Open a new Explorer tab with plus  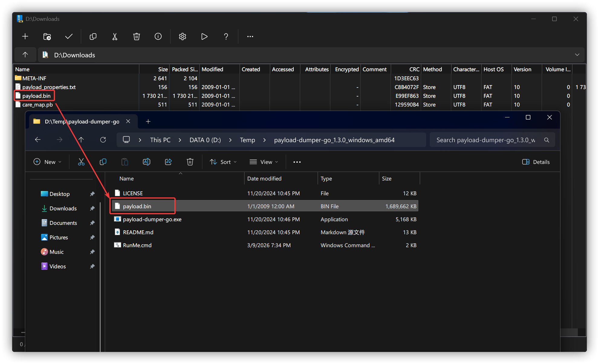148,121
